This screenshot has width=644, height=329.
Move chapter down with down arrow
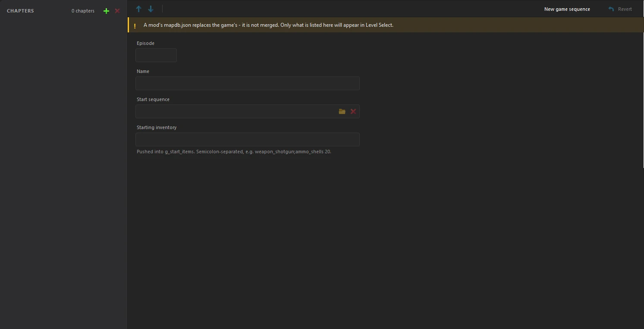point(151,9)
